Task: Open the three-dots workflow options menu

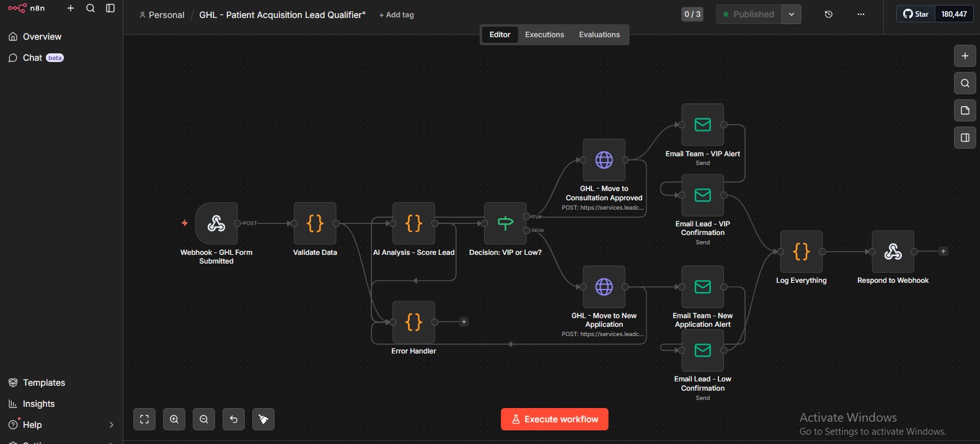Action: (x=861, y=14)
